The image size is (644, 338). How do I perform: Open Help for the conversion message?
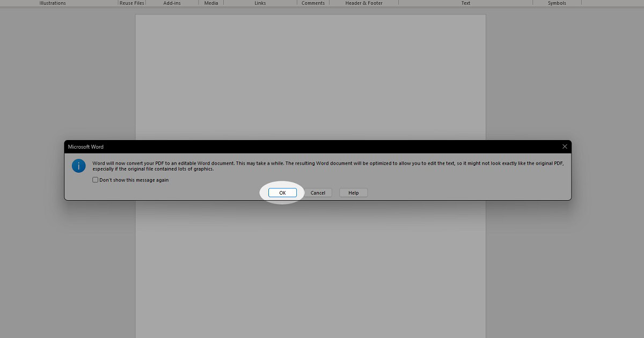click(353, 193)
